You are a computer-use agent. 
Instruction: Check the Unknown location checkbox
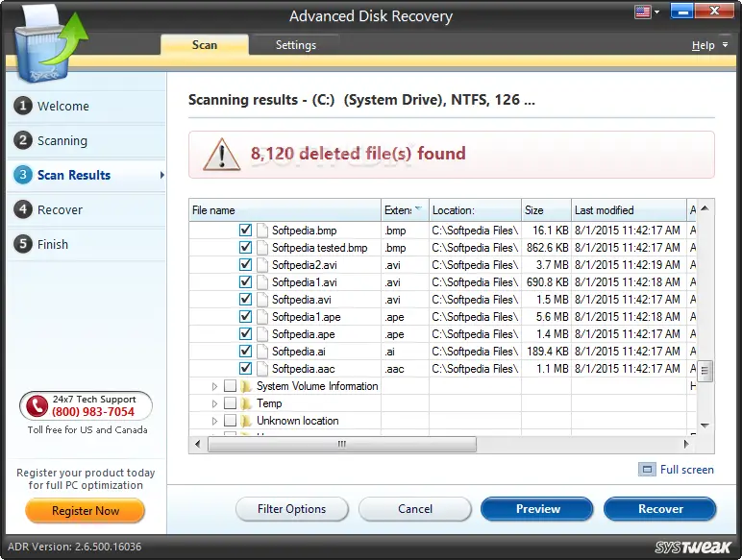(x=230, y=421)
